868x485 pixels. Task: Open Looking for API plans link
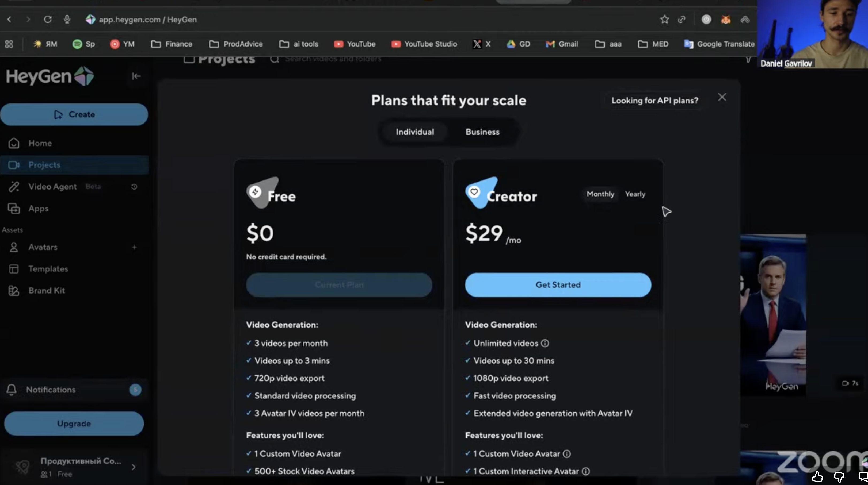[654, 100]
